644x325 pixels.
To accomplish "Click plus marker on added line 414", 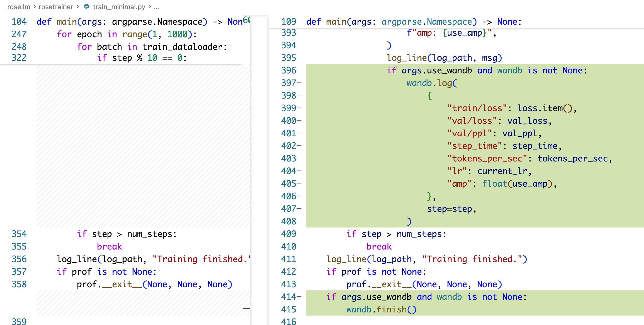I will coord(299,297).
